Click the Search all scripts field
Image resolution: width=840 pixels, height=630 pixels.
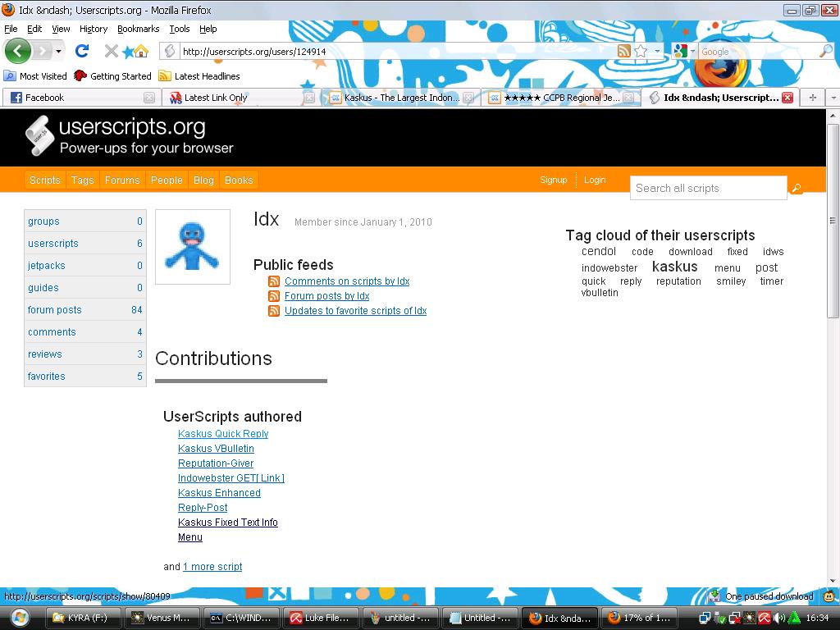[x=708, y=188]
